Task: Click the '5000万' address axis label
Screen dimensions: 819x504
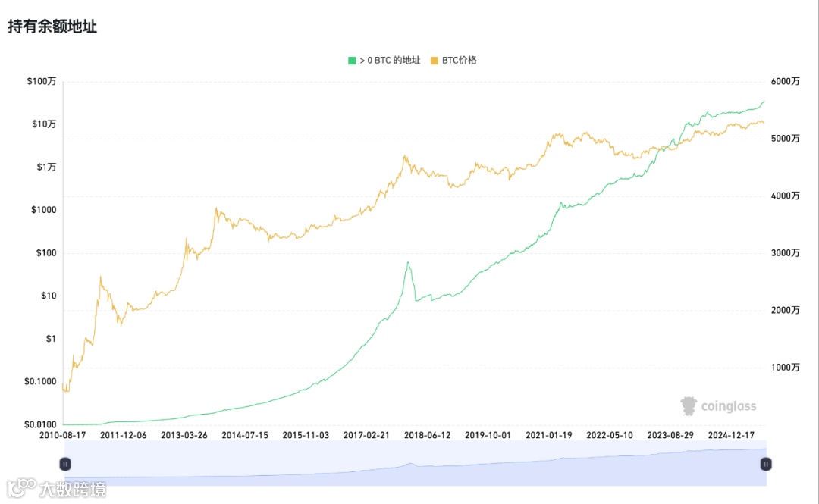Action: pos(785,139)
